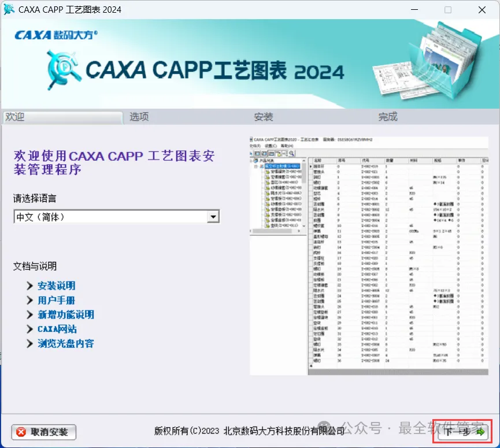Open the 新增功能说明 link
Viewport: 500px width, 448px height.
click(x=66, y=314)
